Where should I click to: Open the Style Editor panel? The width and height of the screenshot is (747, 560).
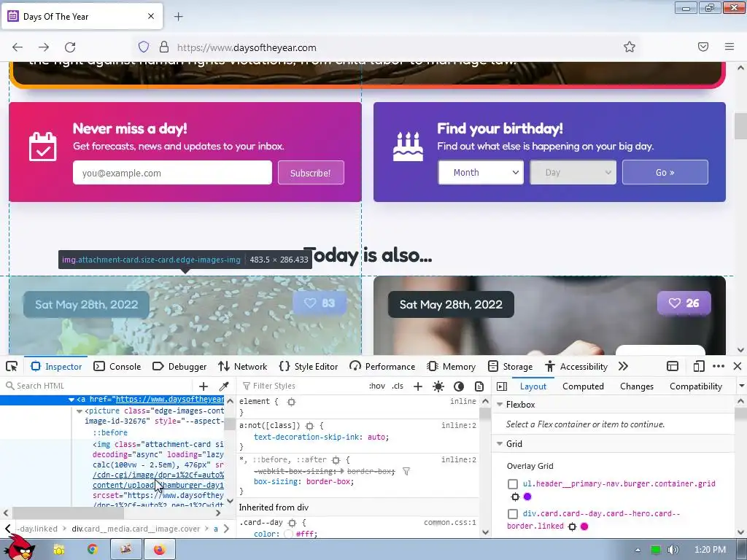tap(309, 366)
